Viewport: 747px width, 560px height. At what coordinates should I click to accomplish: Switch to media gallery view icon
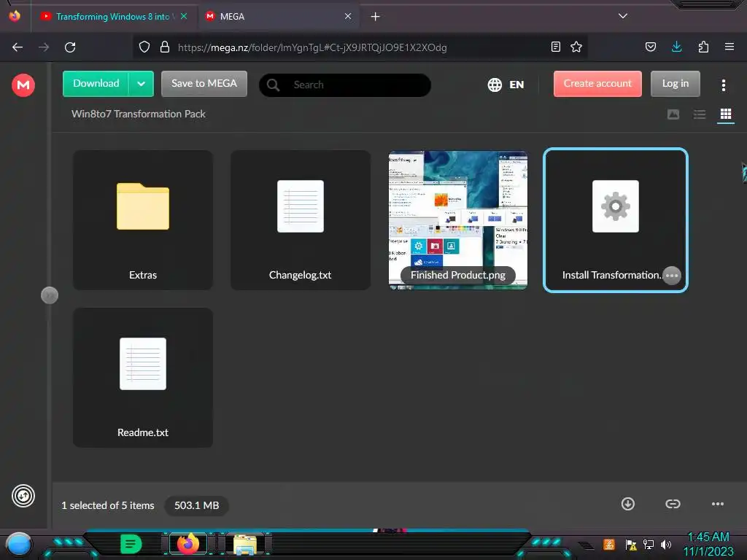pyautogui.click(x=673, y=114)
